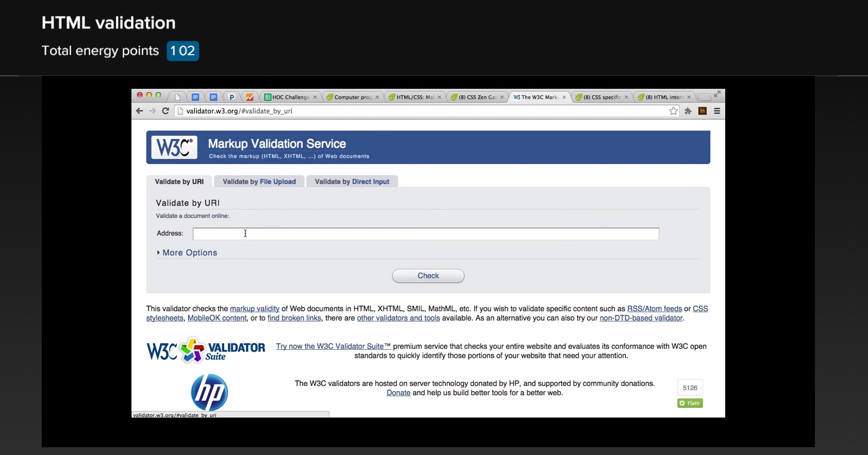Open the second pinned blue document tab
Viewport: 868px width, 455px height.
(213, 97)
